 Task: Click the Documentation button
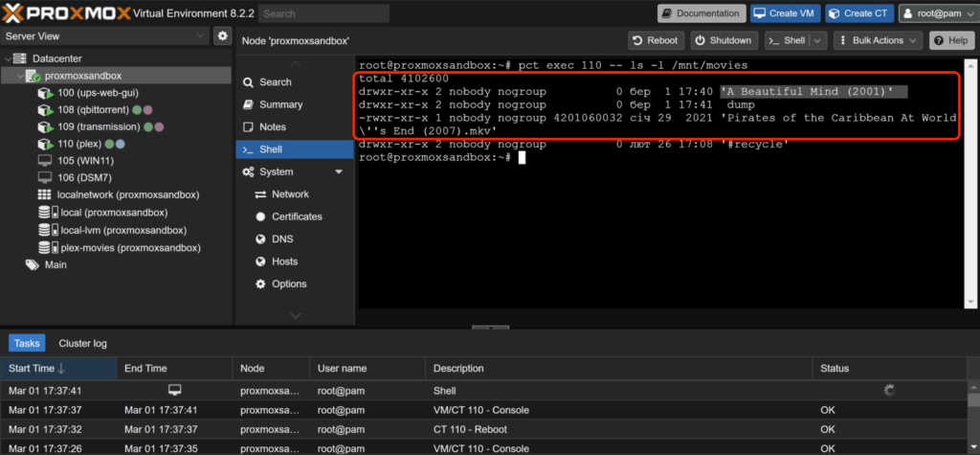click(x=702, y=13)
